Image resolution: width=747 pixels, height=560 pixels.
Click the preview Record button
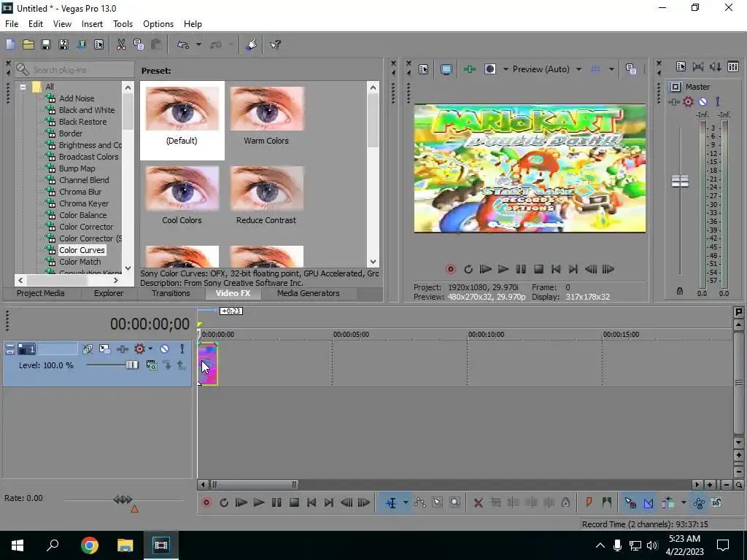(450, 269)
